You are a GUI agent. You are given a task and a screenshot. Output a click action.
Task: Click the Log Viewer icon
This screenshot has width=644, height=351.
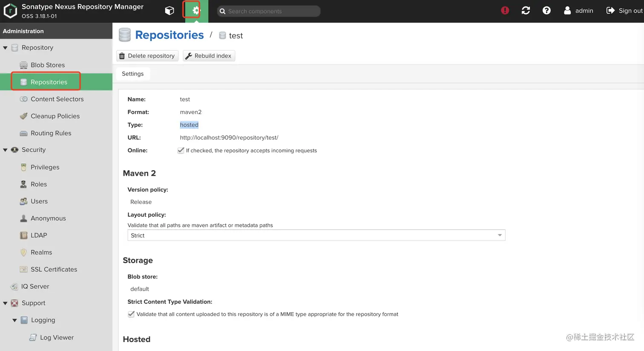tap(33, 337)
